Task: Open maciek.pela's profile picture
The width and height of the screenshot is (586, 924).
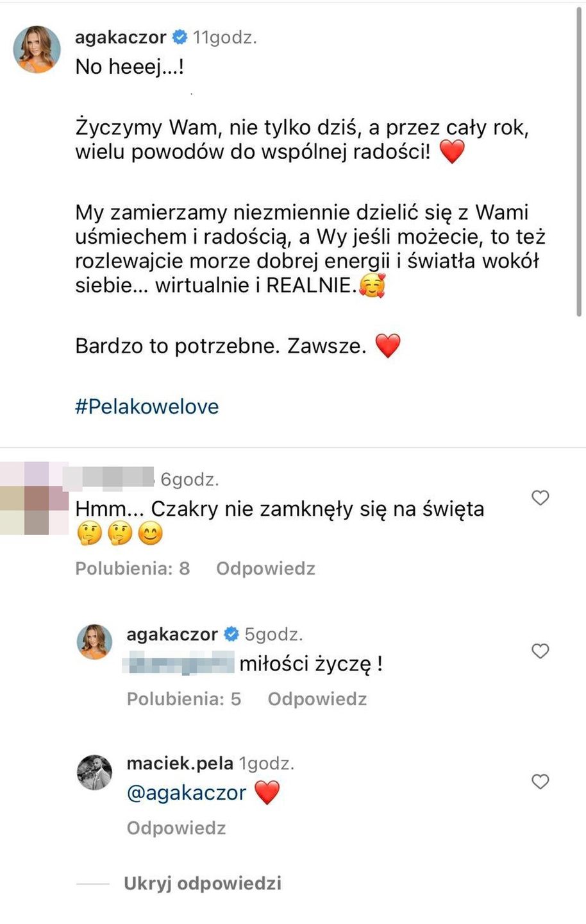Action: [95, 772]
